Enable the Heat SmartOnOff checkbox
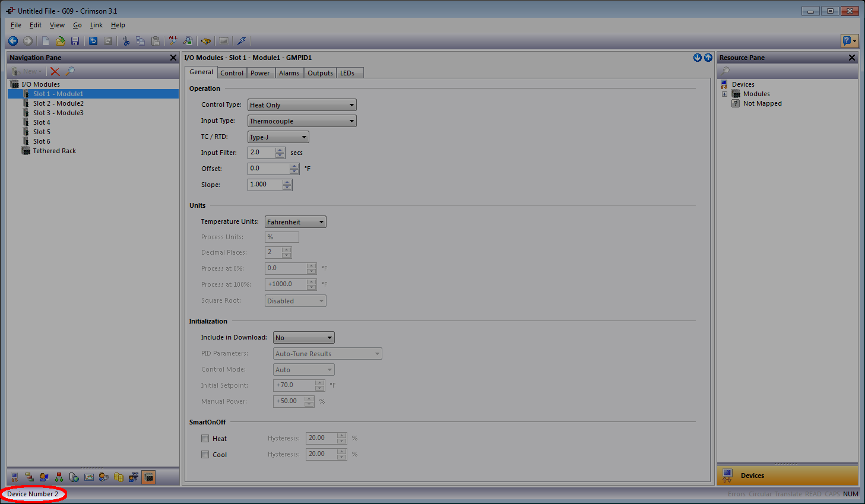 tap(205, 439)
